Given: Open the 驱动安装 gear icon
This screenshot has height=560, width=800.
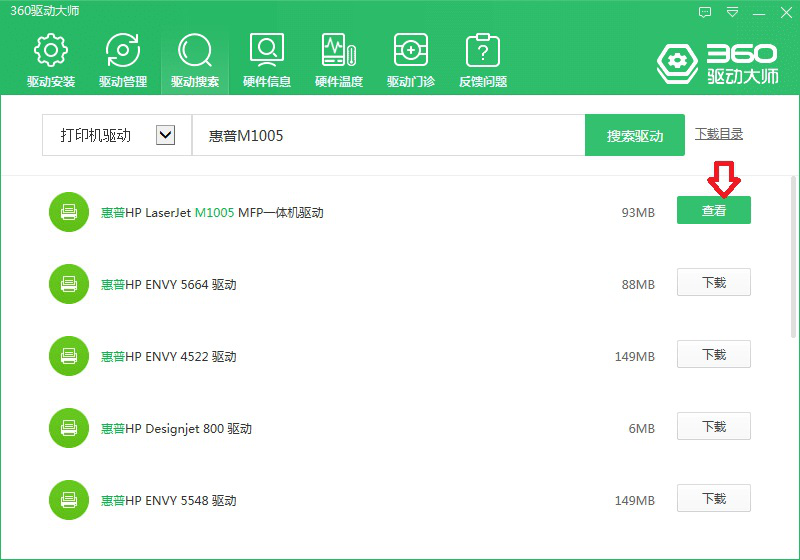Looking at the screenshot, I should coord(51,51).
